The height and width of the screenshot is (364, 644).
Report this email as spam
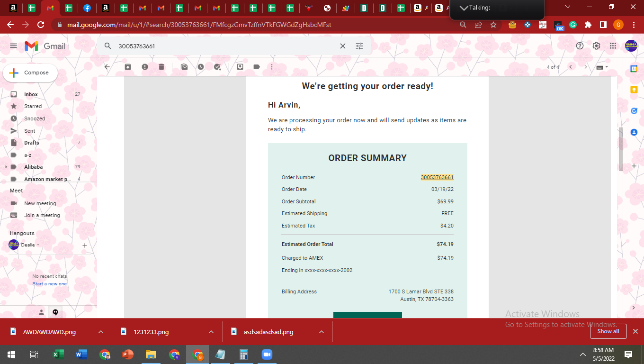(145, 67)
